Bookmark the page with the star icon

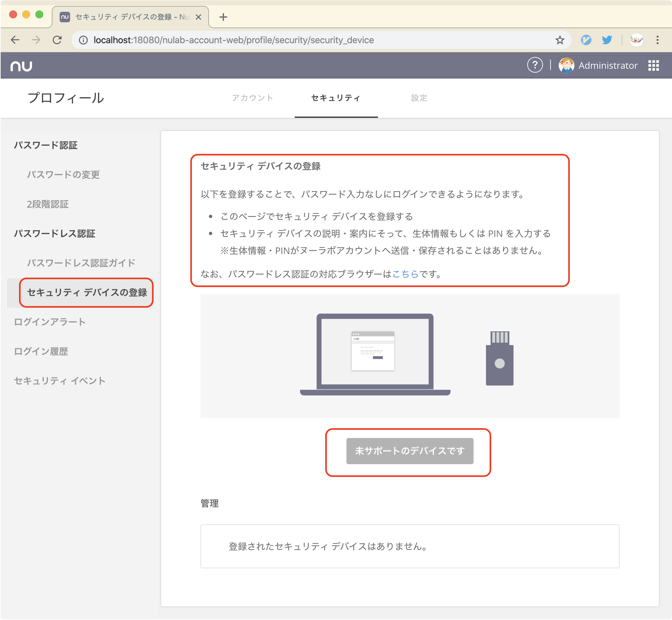pos(560,40)
